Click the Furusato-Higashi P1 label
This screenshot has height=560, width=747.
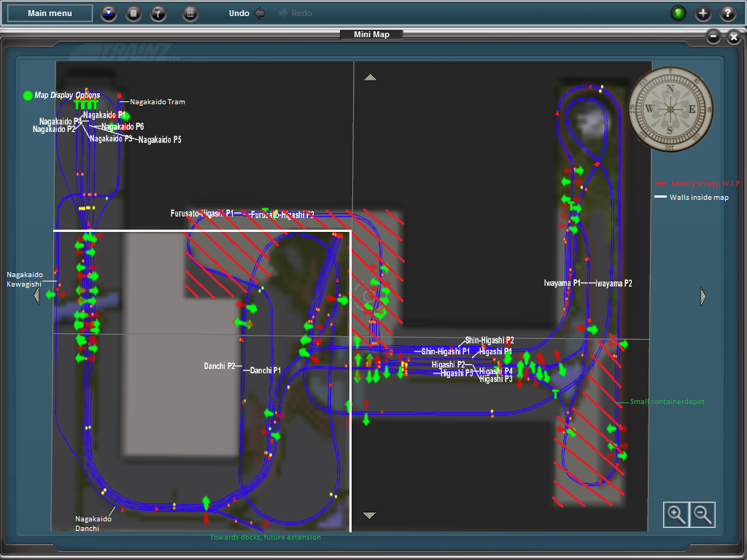click(202, 214)
